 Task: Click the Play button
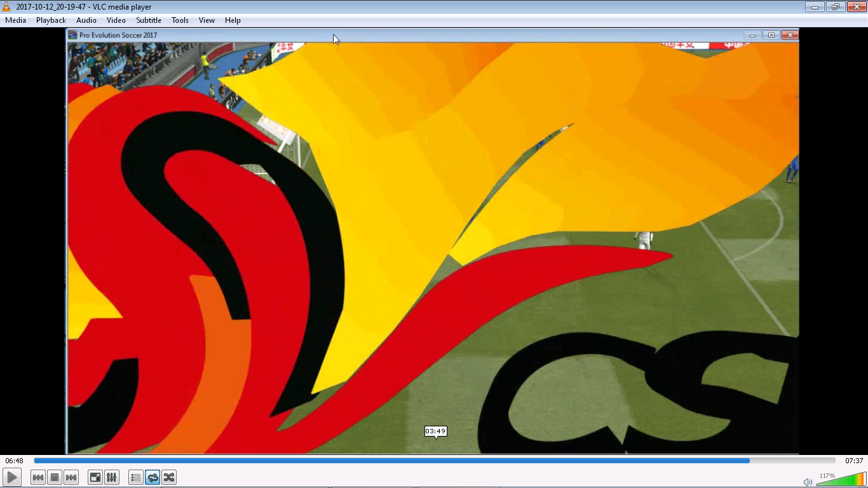[12, 477]
